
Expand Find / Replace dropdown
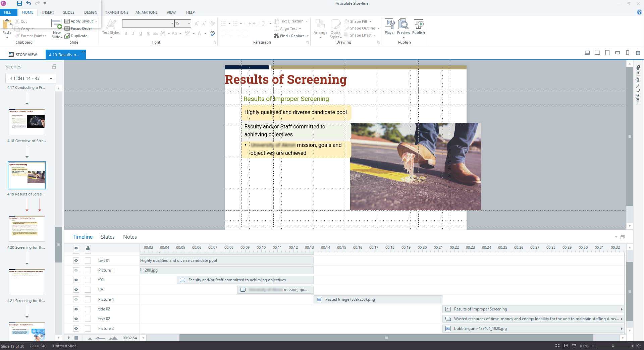pos(308,36)
